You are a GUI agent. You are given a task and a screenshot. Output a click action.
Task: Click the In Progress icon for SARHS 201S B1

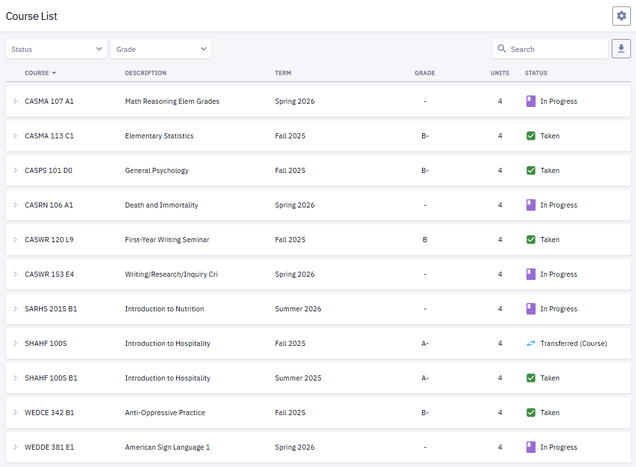point(531,309)
